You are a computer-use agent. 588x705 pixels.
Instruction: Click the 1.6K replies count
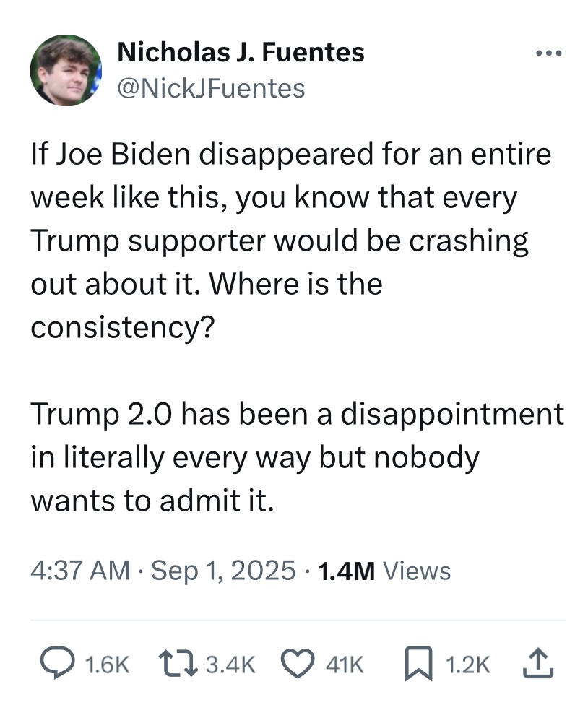107,664
